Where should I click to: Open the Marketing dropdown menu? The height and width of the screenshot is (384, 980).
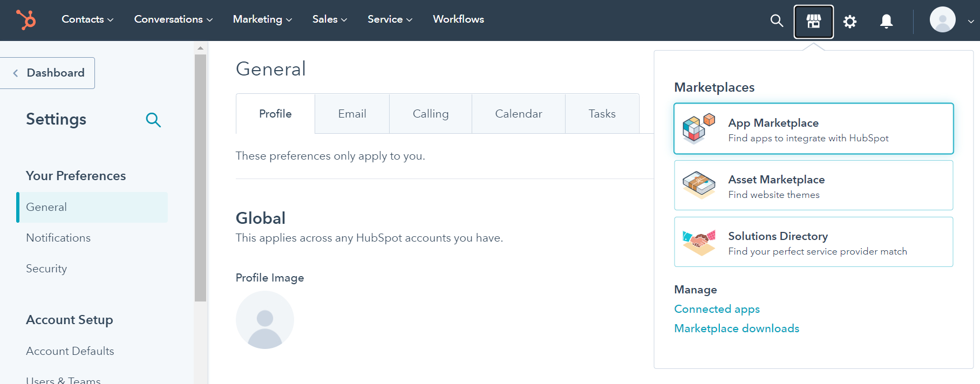click(262, 19)
